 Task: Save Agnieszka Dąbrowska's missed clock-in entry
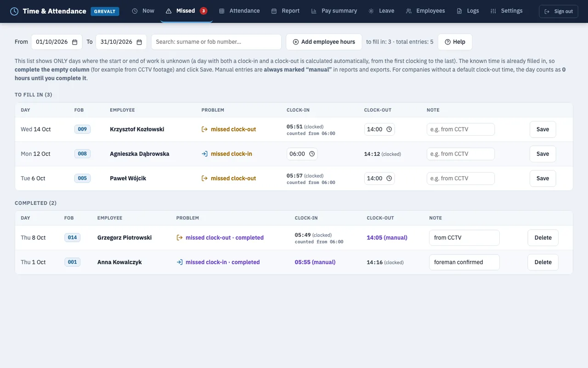(543, 154)
